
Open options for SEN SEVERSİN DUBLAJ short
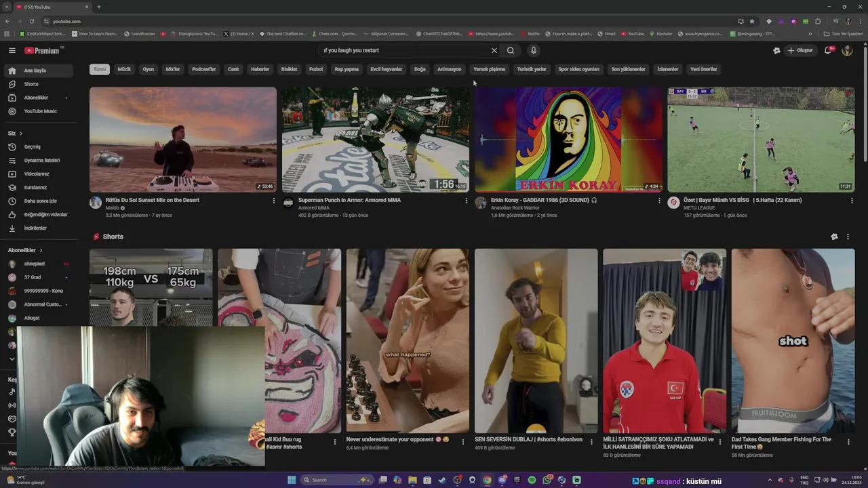pyautogui.click(x=591, y=442)
